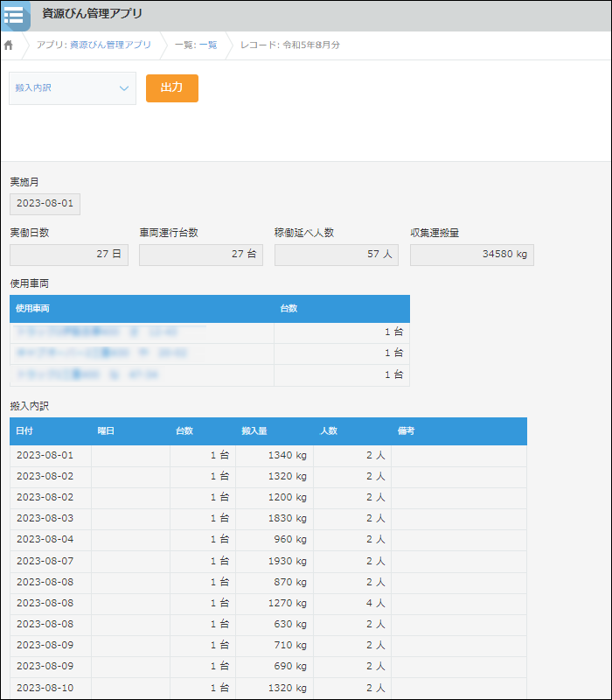Viewport: 612px width, 700px height.
Task: Click the 実働日数 field showing 27 日
Action: [x=69, y=255]
